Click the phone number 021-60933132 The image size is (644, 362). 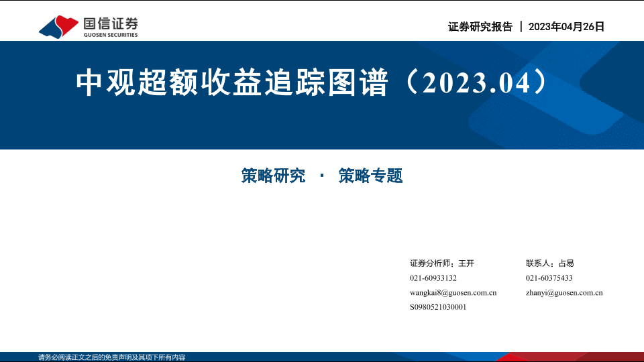click(x=433, y=278)
